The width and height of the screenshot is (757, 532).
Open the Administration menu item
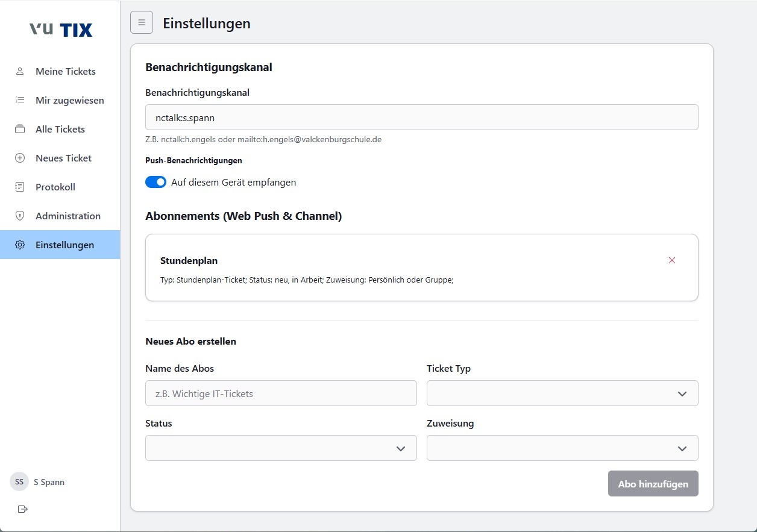(68, 216)
